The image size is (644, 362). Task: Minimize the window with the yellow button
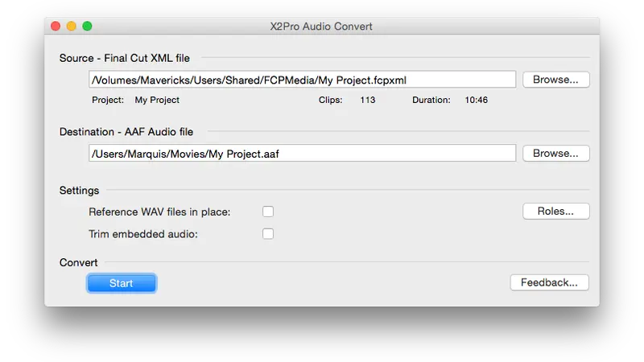[x=71, y=27]
